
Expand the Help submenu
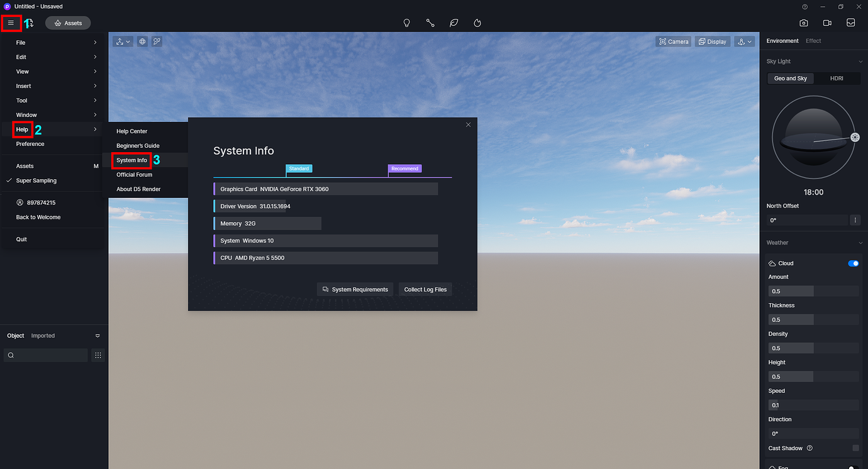[22, 130]
